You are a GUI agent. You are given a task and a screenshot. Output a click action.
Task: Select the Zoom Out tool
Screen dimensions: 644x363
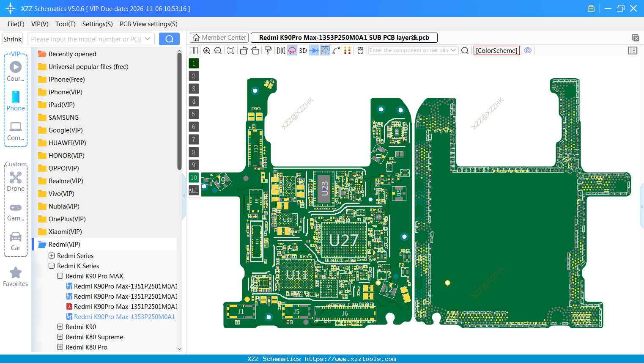click(217, 50)
